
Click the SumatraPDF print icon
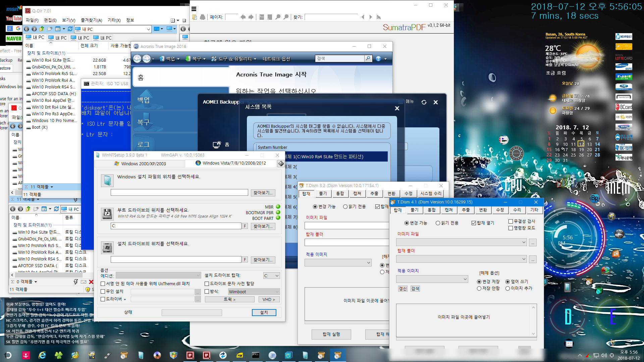coord(203,17)
